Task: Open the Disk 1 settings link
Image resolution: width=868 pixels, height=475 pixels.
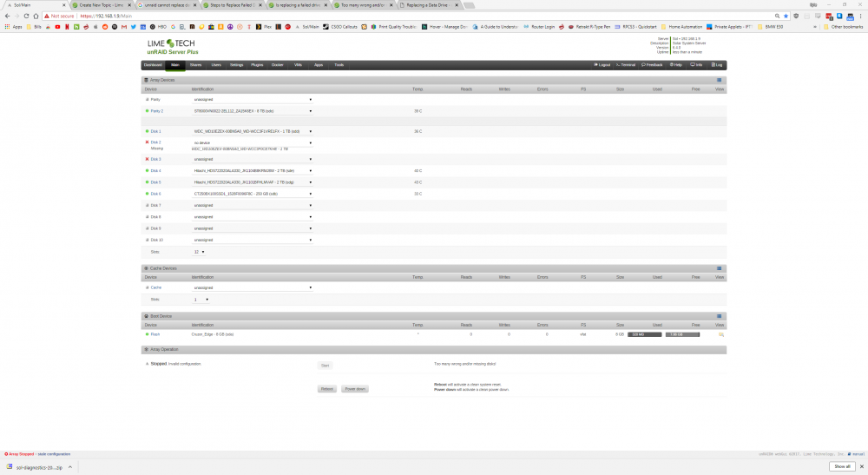Action: [155, 132]
